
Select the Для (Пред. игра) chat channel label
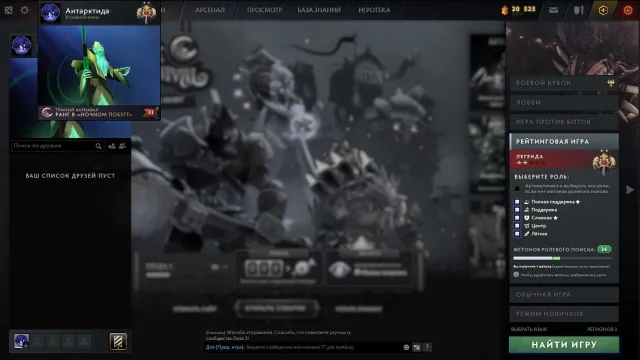click(x=224, y=347)
